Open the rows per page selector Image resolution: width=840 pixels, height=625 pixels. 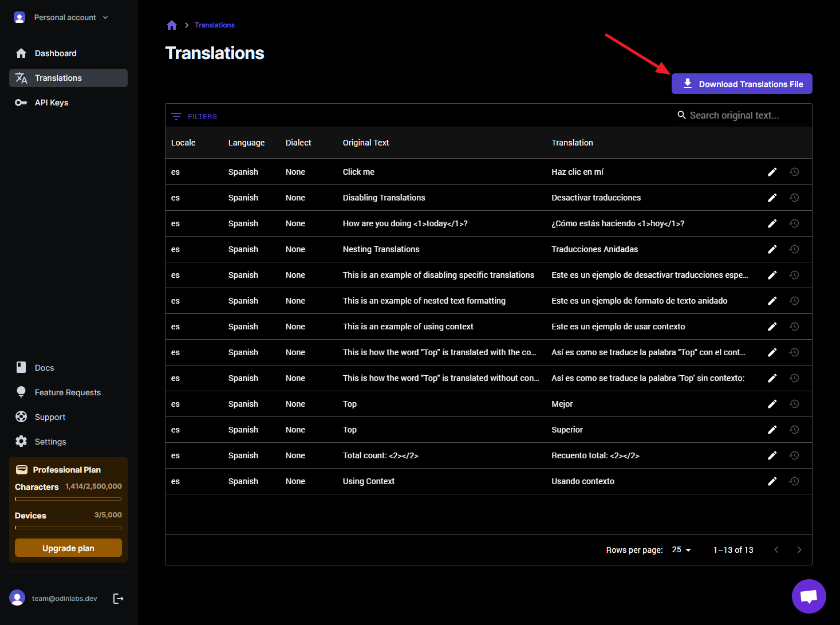pos(680,549)
